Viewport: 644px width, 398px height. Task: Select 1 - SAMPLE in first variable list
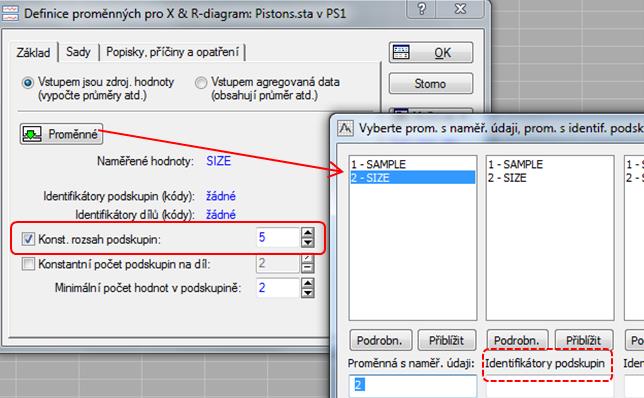[413, 164]
